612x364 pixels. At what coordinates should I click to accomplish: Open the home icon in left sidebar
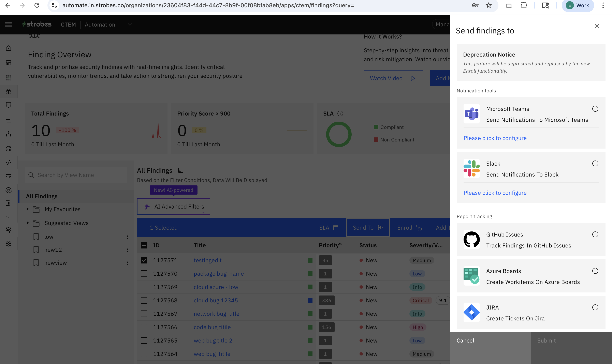pyautogui.click(x=9, y=48)
